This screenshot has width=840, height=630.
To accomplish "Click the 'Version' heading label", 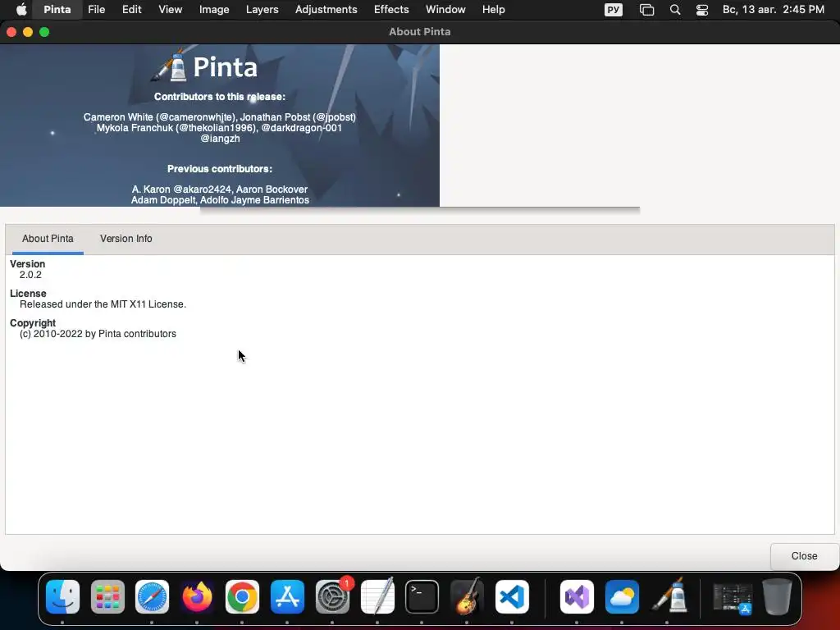I will (27, 264).
